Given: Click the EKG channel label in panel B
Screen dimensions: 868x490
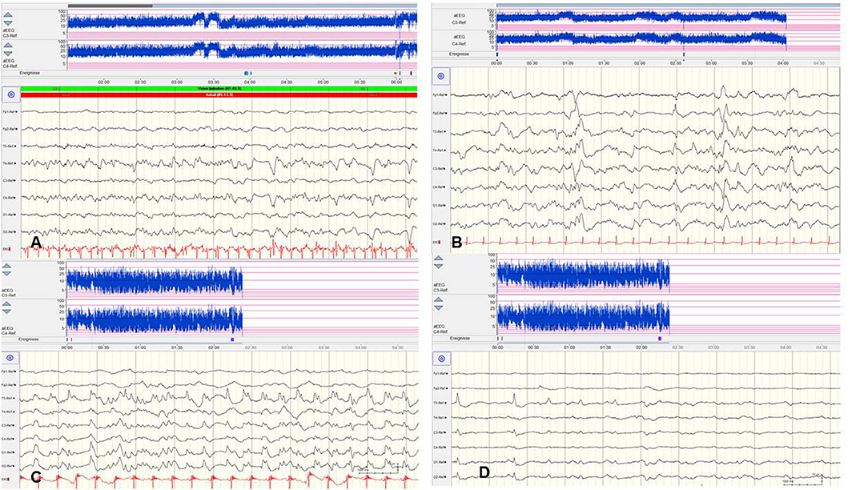Looking at the screenshot, I should [x=436, y=242].
